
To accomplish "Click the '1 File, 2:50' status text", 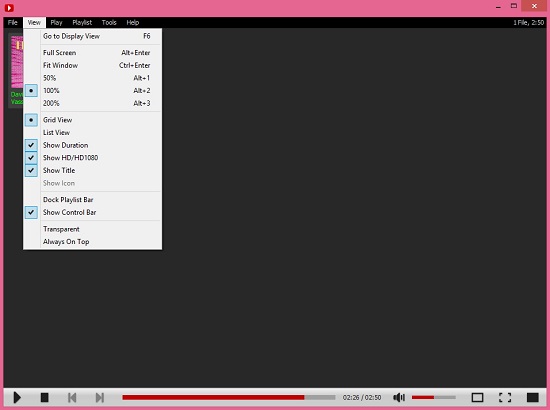I will (528, 22).
